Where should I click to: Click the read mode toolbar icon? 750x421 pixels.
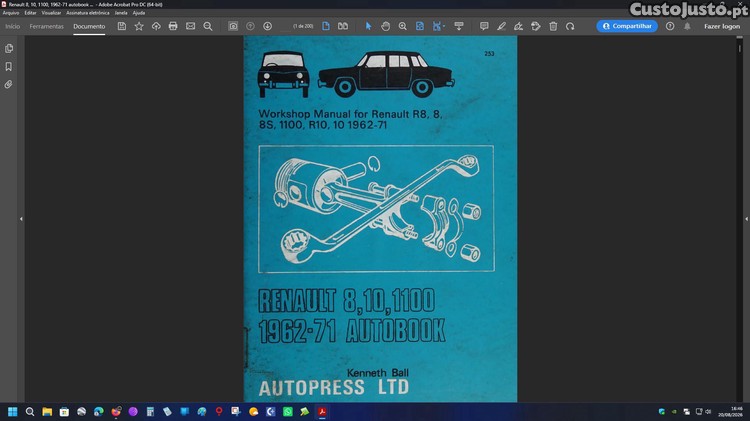(459, 26)
